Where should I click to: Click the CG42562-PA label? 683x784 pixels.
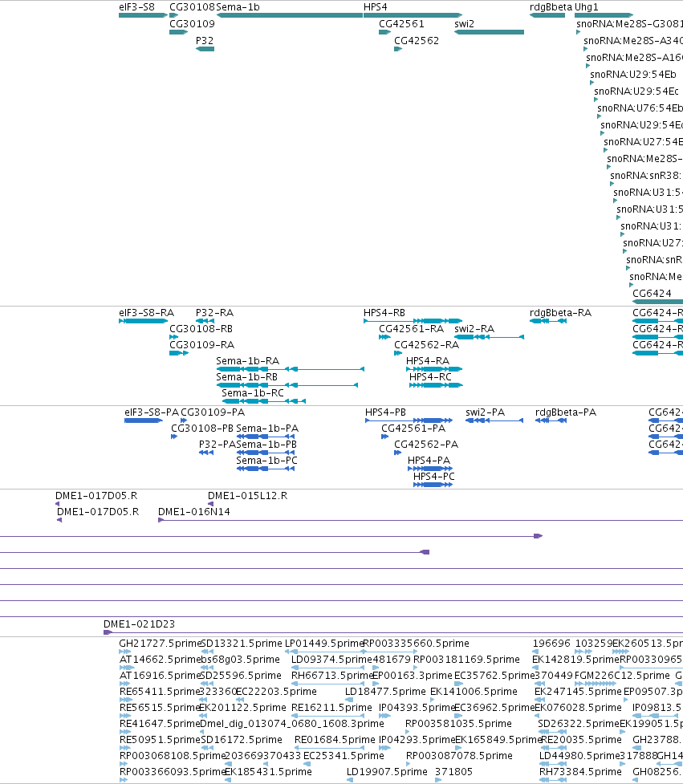[426, 445]
